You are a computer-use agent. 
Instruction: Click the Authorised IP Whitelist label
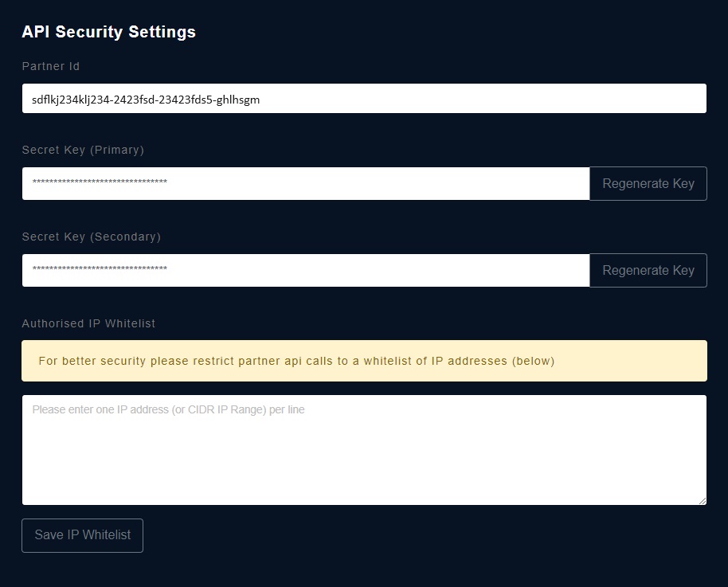pos(88,323)
